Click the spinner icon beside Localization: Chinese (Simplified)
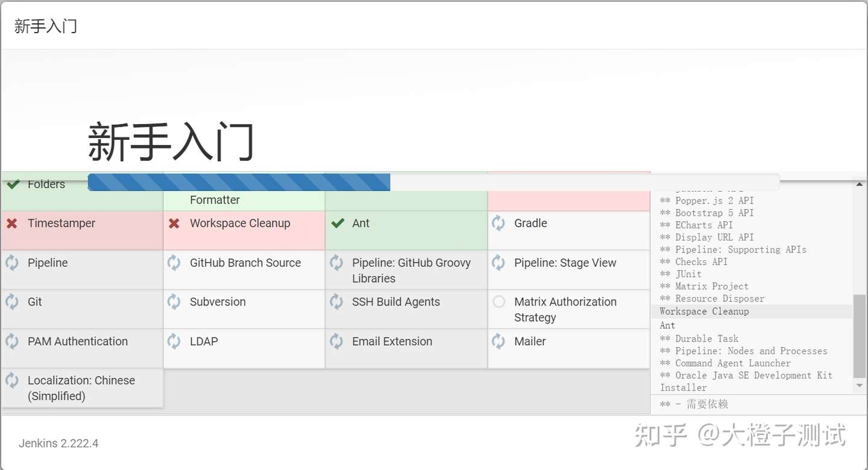The width and height of the screenshot is (868, 470). tap(12, 380)
